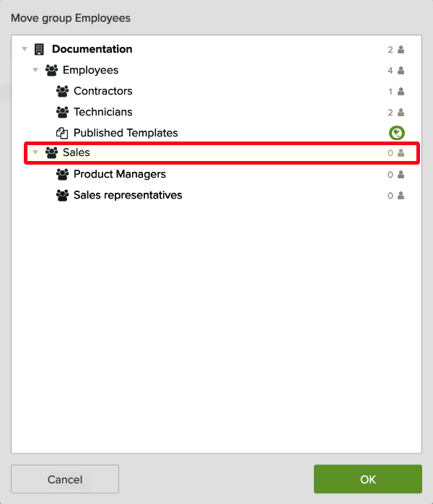Click the green globe icon for Published Templates
This screenshot has height=504, width=433.
pos(396,133)
